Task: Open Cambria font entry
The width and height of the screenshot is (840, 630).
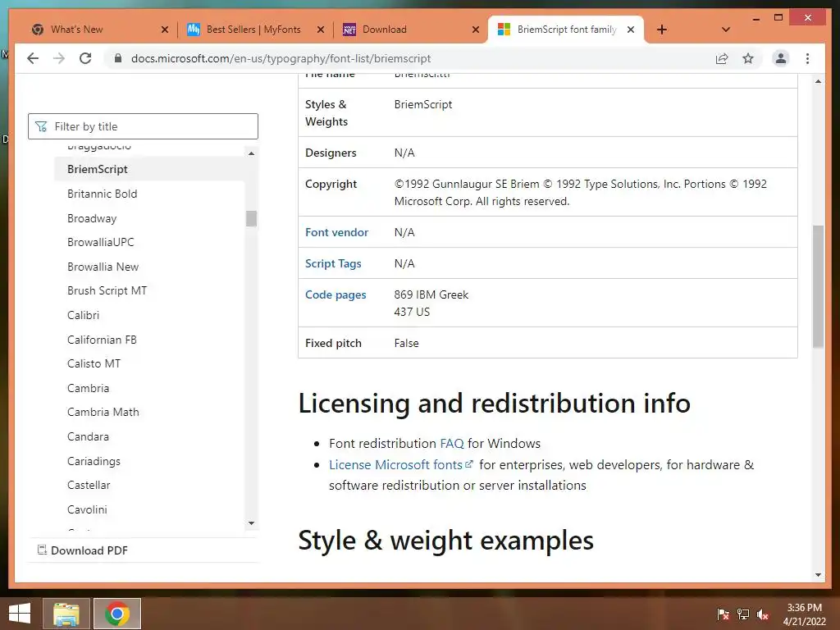Action: pos(88,388)
